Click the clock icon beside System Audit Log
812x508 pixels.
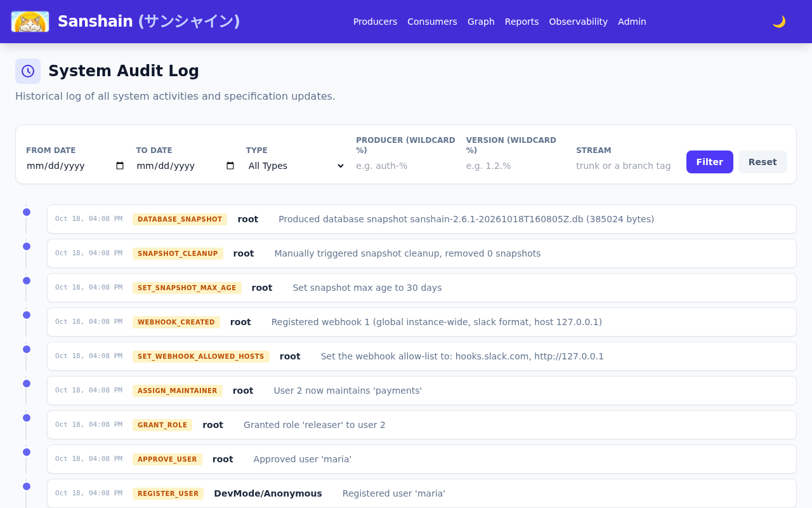coord(28,71)
